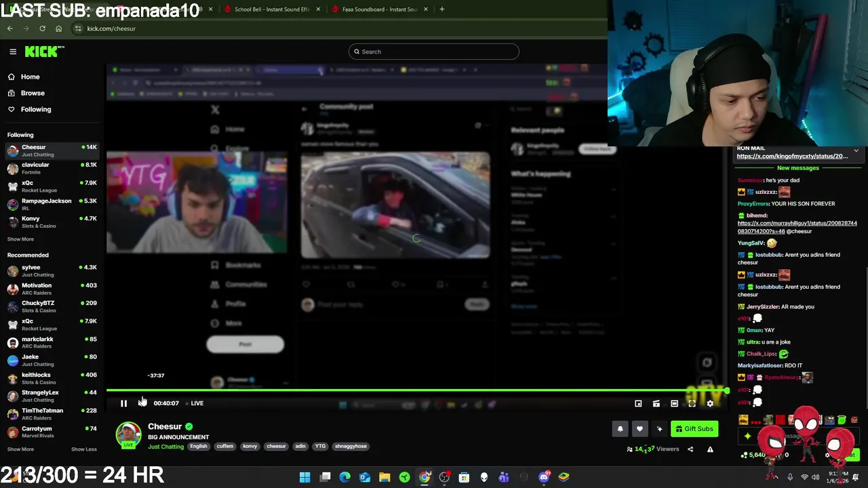Click the sparkle subscribe button
Image resolution: width=868 pixels, height=488 pixels.
coord(659,429)
